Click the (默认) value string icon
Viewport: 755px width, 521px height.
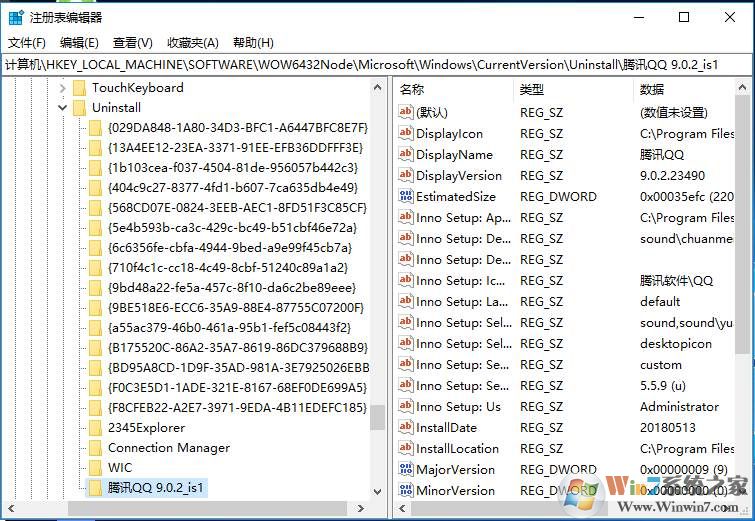[x=406, y=112]
